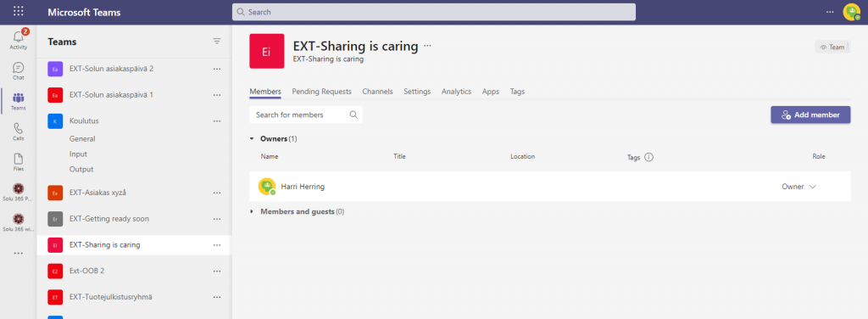Click the Microsoft Teams title text

tap(84, 12)
